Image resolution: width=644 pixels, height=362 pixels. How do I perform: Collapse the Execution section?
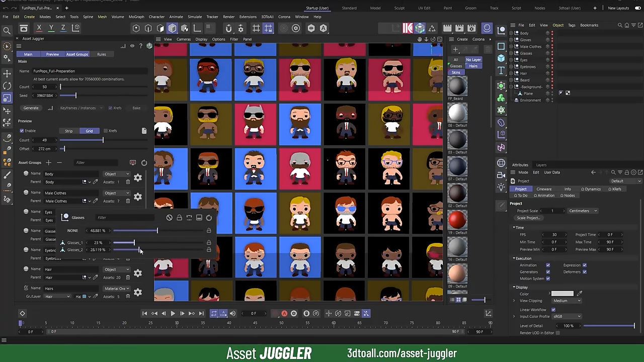(514, 258)
